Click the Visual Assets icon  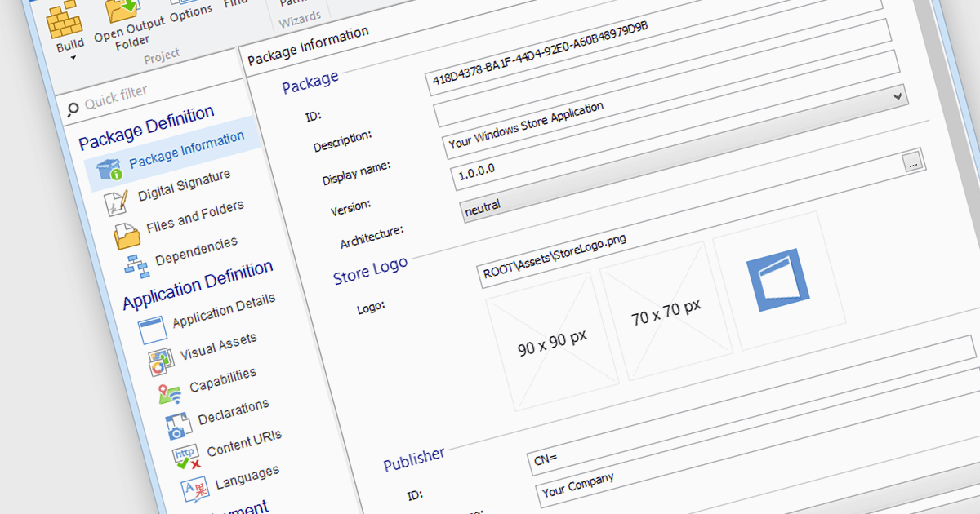(160, 361)
